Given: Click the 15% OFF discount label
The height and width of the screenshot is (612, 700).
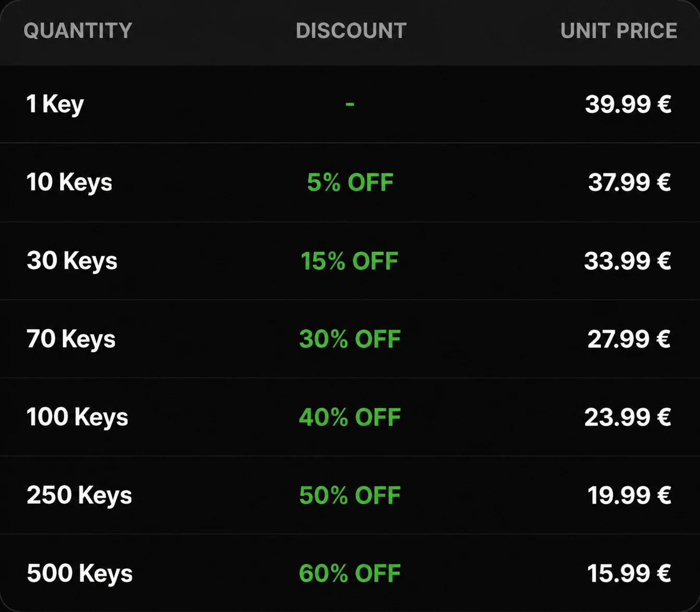Looking at the screenshot, I should (x=350, y=261).
